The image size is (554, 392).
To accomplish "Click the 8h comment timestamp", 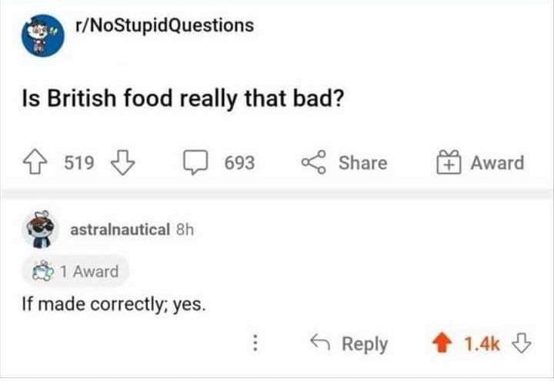I will (185, 229).
